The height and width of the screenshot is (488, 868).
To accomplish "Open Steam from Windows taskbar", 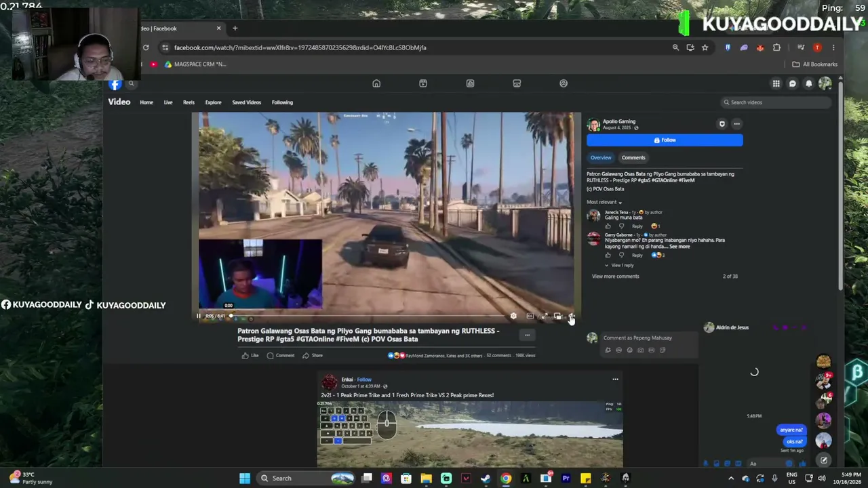I will click(x=486, y=479).
